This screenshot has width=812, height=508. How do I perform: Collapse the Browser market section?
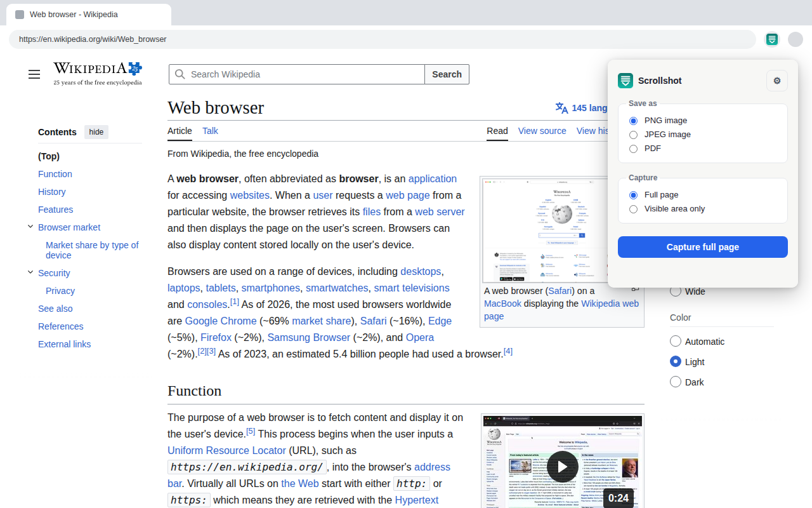(x=30, y=227)
